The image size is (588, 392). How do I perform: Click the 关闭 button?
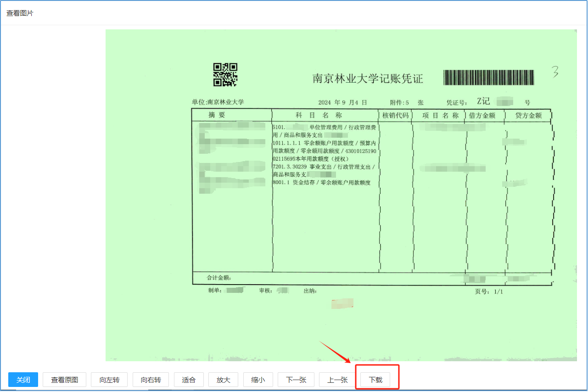(23, 380)
